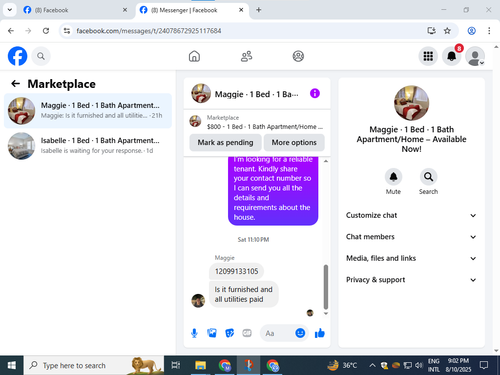Go back from Marketplace with arrow
Screen dimensions: 500x375
15,83
